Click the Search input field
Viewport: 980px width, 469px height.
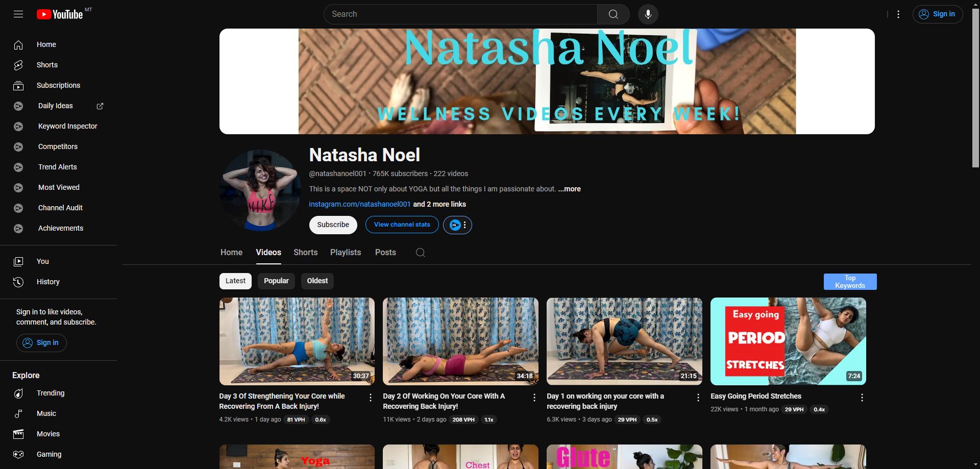point(460,14)
